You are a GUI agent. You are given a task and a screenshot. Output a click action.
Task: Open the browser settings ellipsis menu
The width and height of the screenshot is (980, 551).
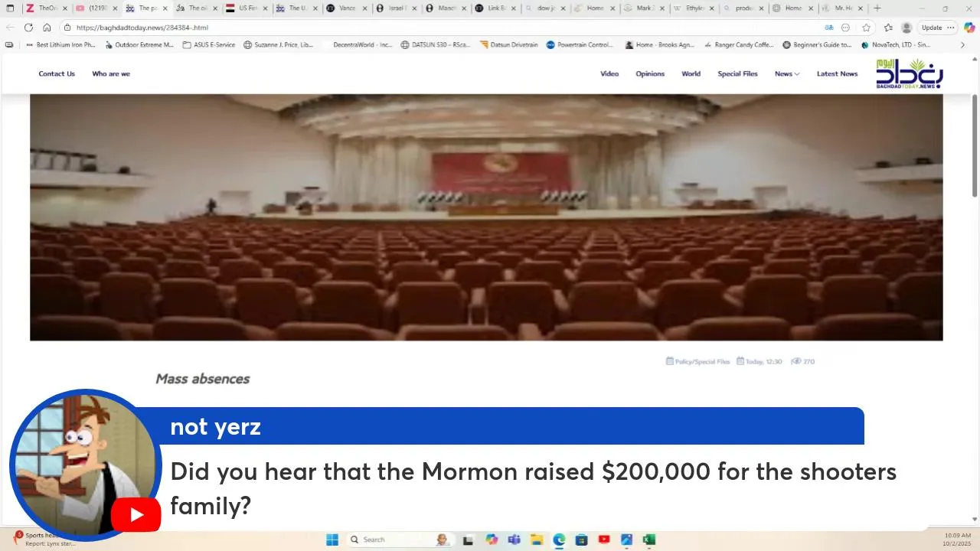(x=951, y=28)
